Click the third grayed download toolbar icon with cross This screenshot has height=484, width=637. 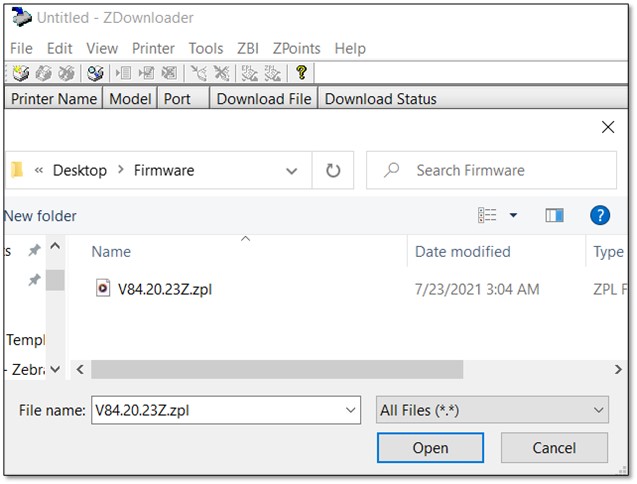(x=169, y=73)
